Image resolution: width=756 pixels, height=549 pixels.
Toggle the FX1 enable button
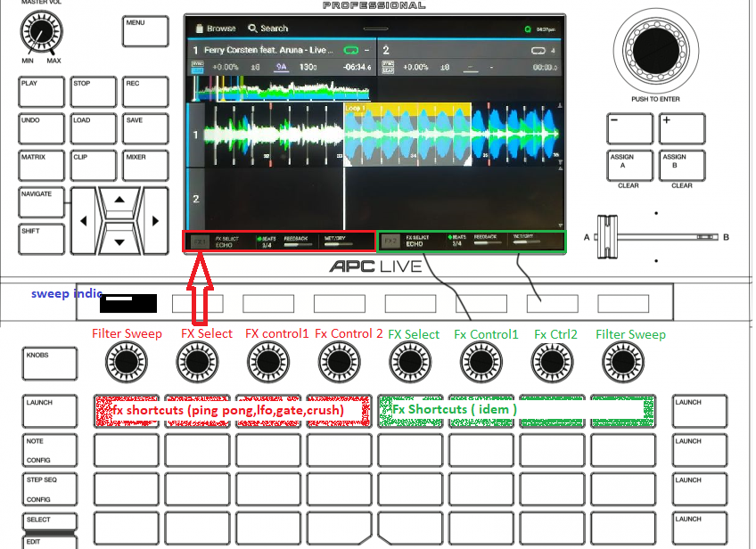pyautogui.click(x=201, y=241)
